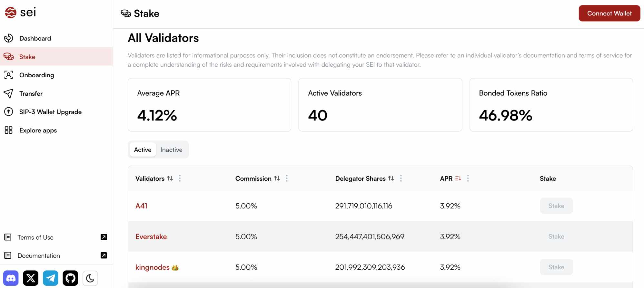Image resolution: width=644 pixels, height=288 pixels.
Task: Click the Connect Wallet button
Action: pyautogui.click(x=609, y=13)
